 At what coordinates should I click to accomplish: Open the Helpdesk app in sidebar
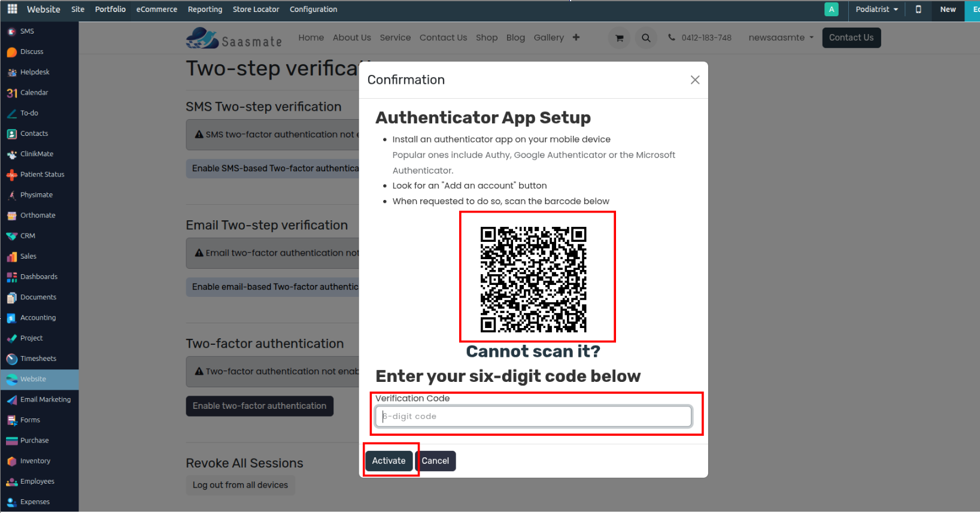click(x=35, y=72)
